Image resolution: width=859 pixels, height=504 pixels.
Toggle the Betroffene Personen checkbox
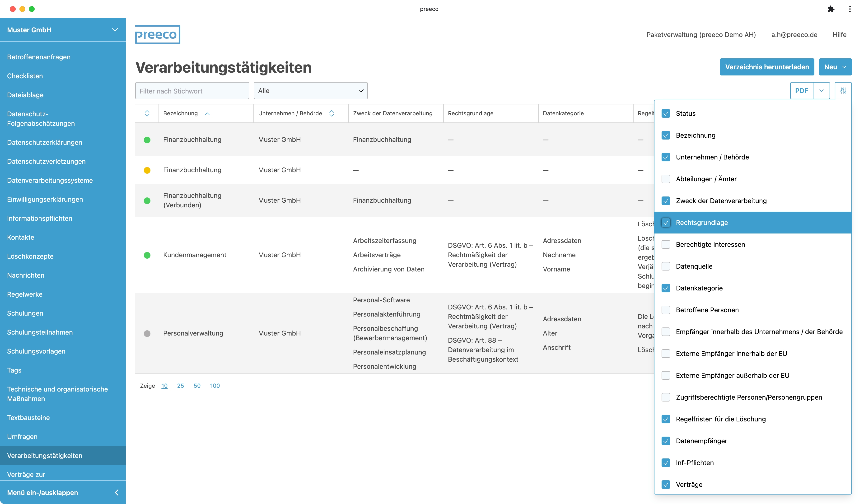[x=665, y=310]
